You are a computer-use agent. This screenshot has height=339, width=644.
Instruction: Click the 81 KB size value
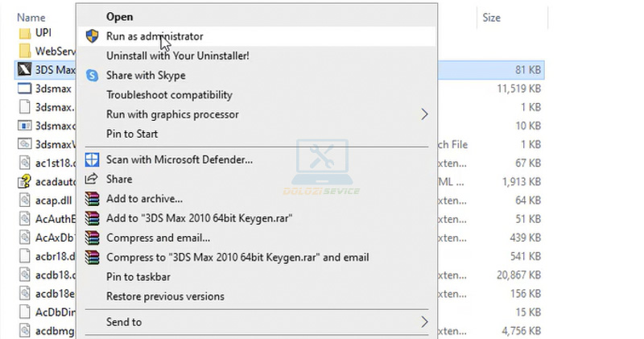528,70
